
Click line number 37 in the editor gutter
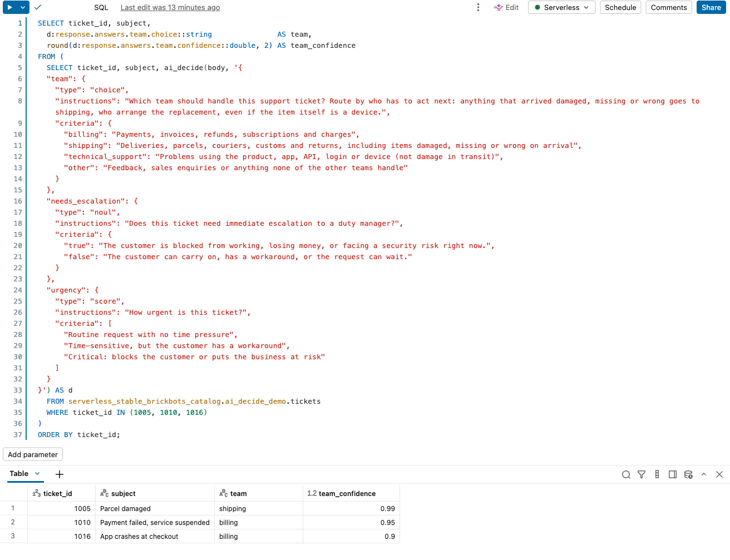(x=18, y=434)
